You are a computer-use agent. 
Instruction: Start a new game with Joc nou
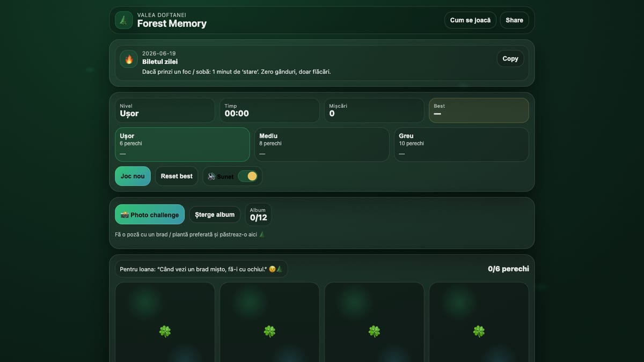pos(133,176)
